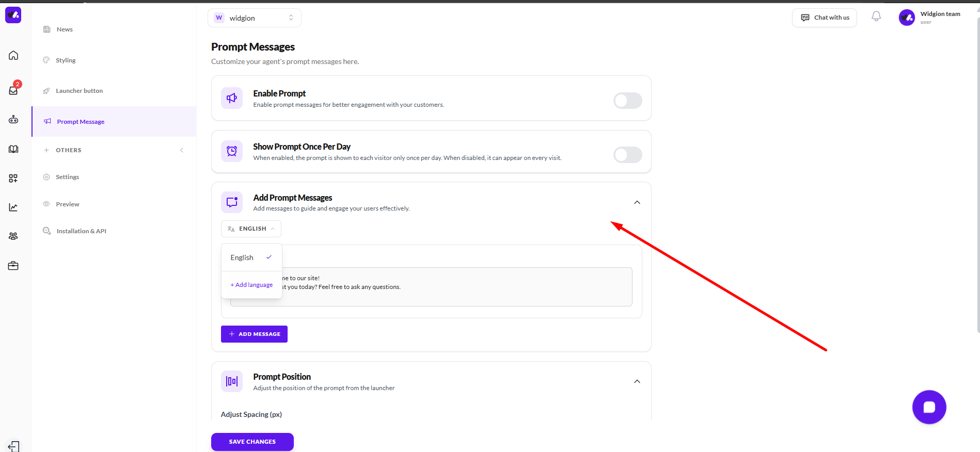Click the prompt message text area
Image resolution: width=980 pixels, height=452 pixels.
(454, 287)
